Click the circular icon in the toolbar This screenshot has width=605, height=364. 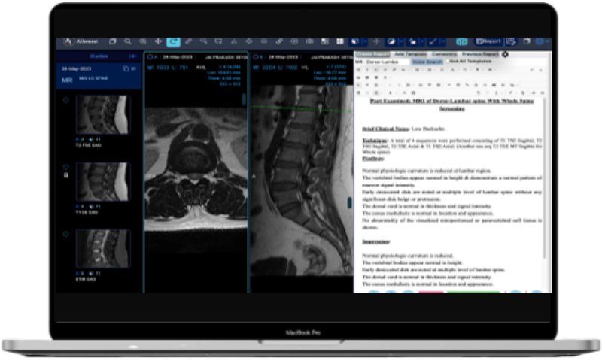pos(294,41)
